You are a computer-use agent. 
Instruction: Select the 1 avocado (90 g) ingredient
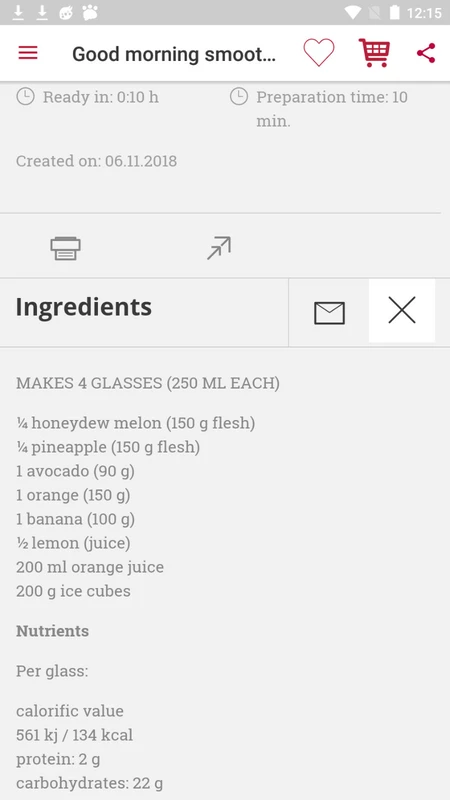(76, 471)
